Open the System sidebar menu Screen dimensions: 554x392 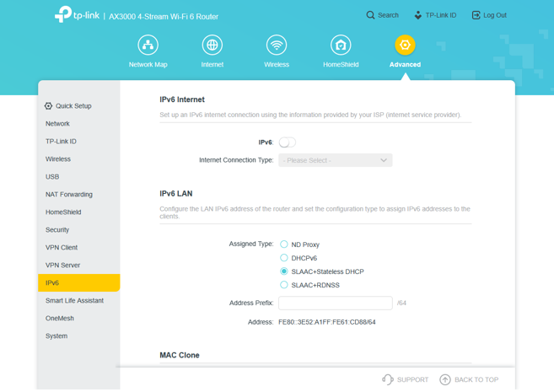(56, 336)
